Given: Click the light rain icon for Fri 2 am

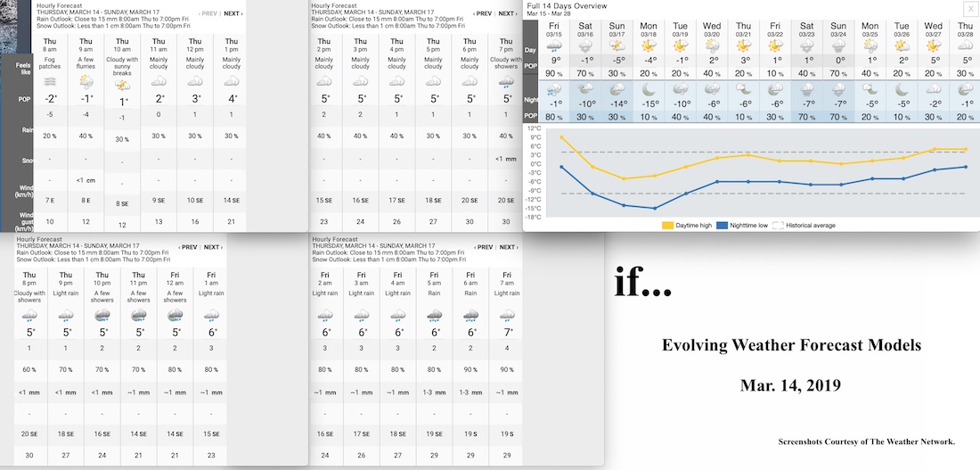Looking at the screenshot, I should [324, 316].
